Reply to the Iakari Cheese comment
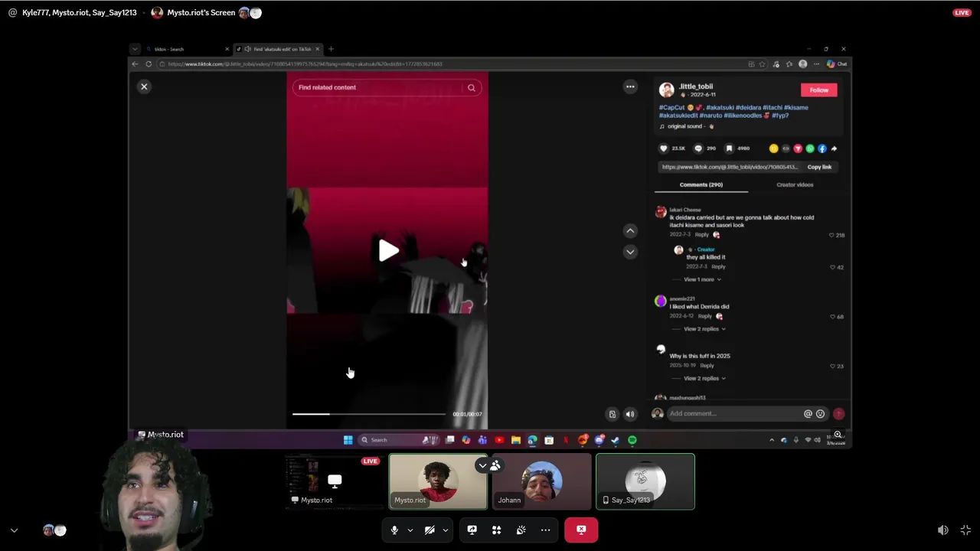The height and width of the screenshot is (551, 980). click(702, 234)
